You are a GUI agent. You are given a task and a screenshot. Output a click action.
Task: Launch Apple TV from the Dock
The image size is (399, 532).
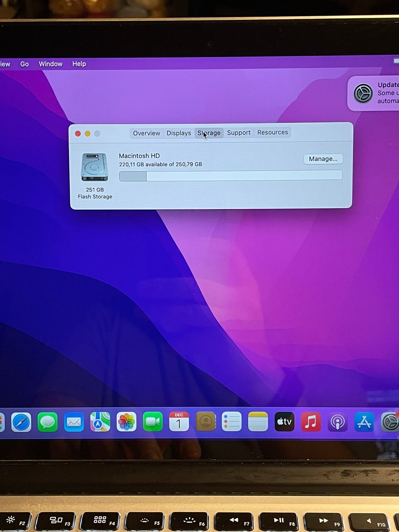(x=284, y=422)
